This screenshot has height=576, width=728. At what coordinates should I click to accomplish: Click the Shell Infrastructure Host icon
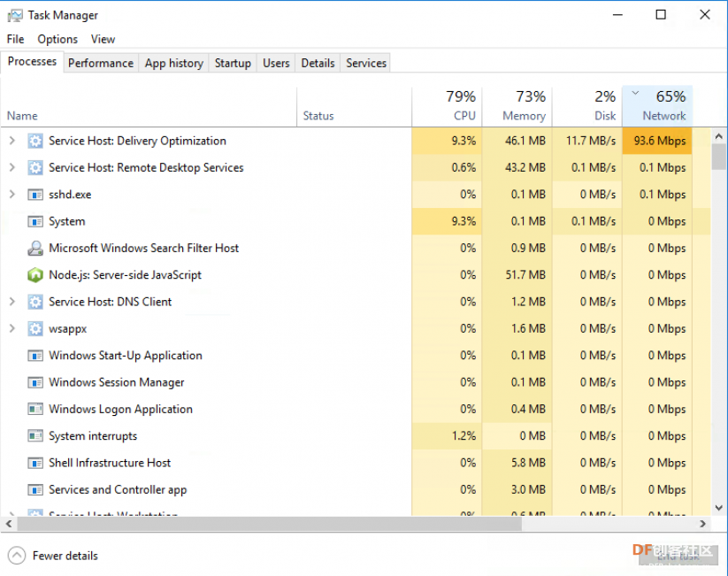click(35, 463)
